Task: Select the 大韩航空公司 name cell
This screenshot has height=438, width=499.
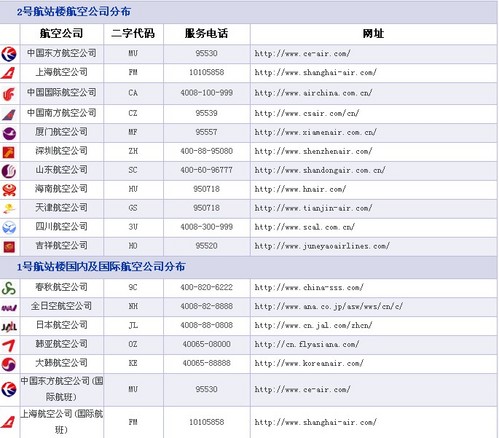Action: [62, 363]
